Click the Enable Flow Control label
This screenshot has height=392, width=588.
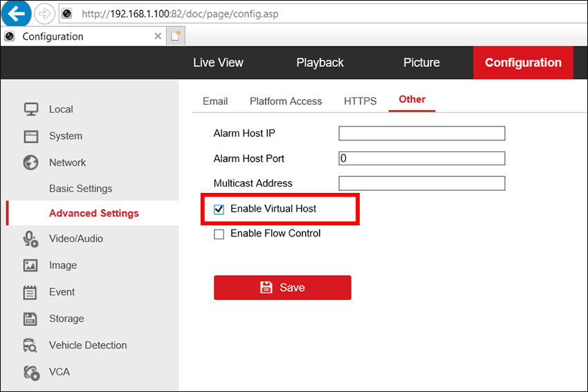pos(275,234)
